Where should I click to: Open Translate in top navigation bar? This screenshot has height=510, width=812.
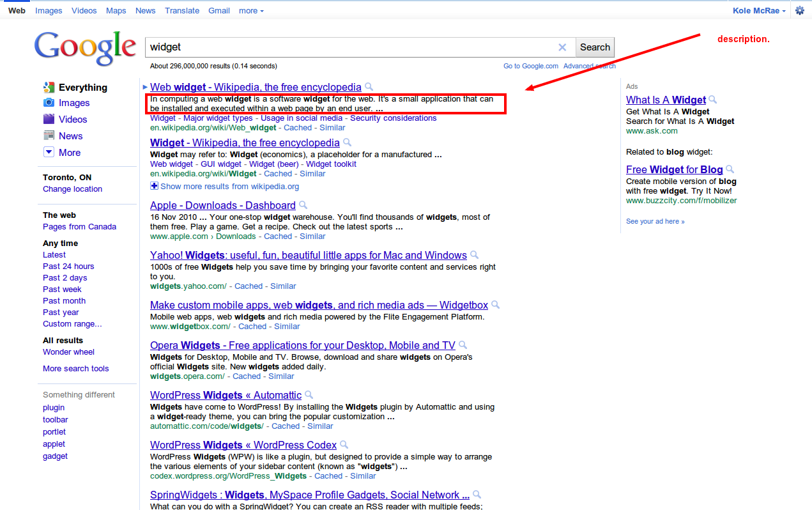click(182, 10)
